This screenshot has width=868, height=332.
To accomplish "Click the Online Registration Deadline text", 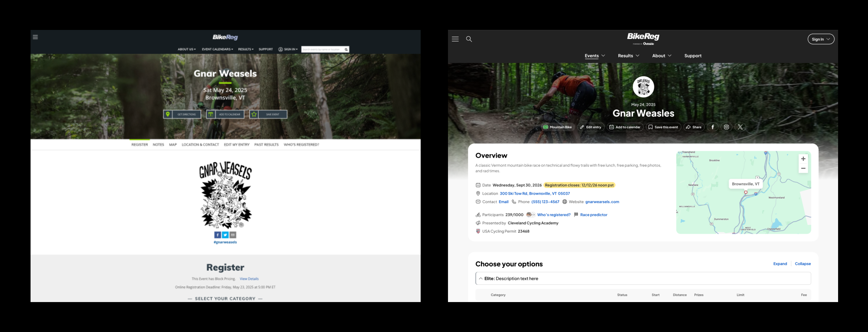I will pyautogui.click(x=225, y=287).
